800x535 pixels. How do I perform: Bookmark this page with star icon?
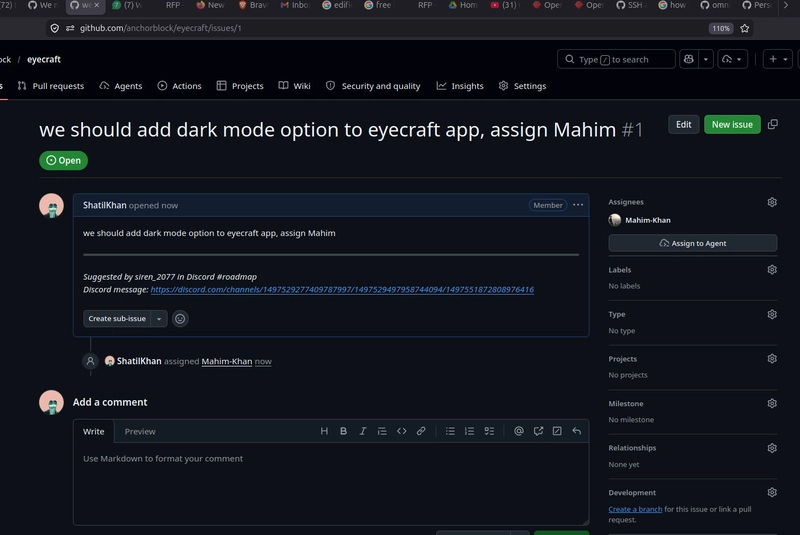pos(745,29)
